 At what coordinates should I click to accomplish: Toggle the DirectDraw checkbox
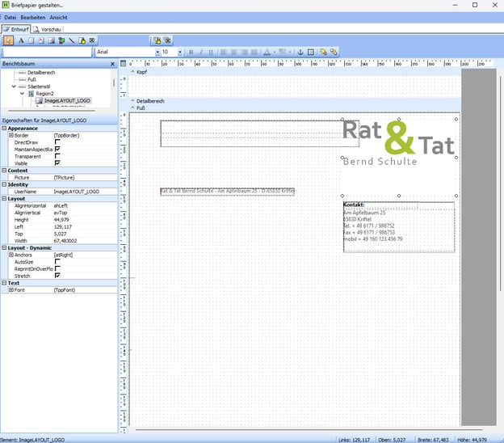coord(57,141)
